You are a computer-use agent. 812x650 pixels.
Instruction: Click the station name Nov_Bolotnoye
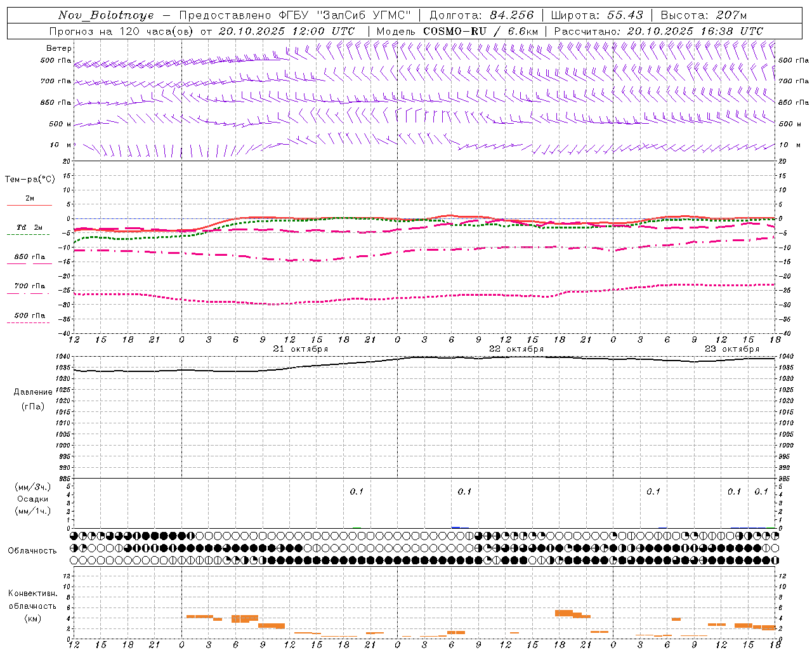[106, 15]
